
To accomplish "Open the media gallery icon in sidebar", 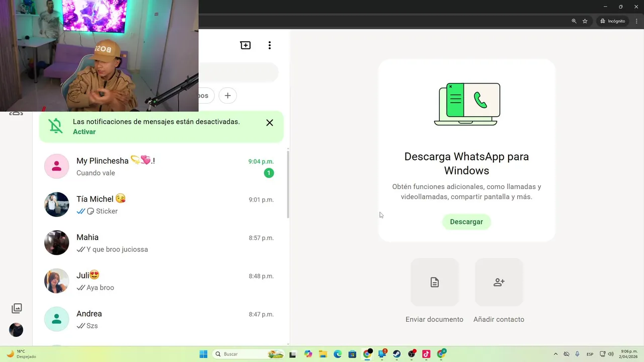I will (17, 308).
